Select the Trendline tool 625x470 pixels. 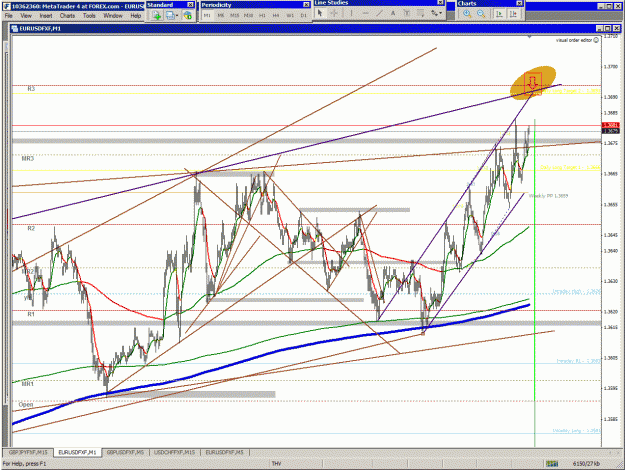(379, 13)
